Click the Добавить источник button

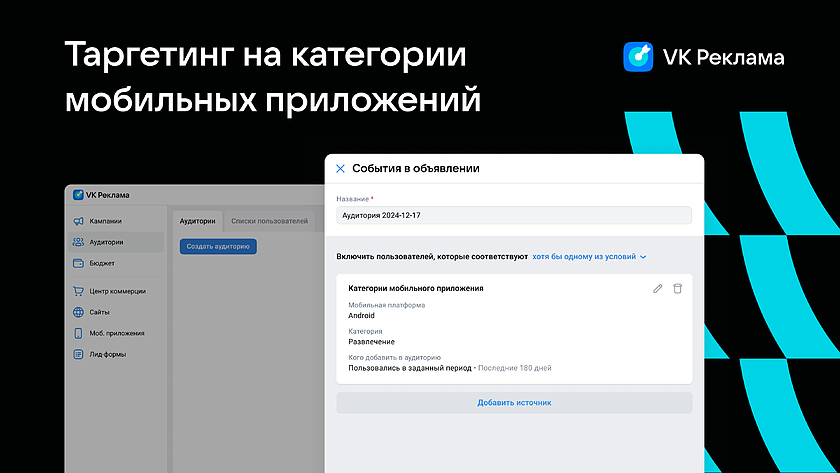[514, 402]
